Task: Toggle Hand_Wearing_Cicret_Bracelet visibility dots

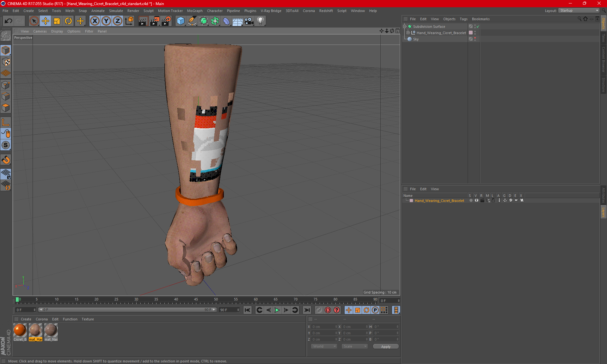Action: tap(475, 33)
